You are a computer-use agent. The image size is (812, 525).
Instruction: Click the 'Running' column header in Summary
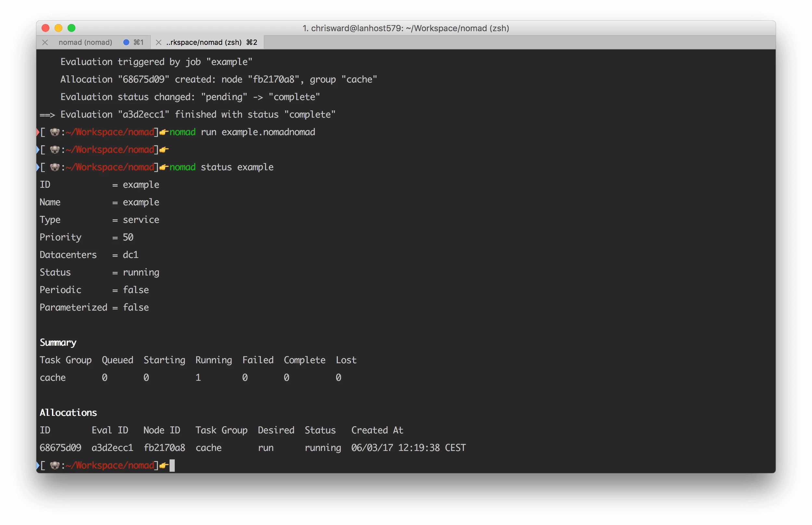point(214,360)
